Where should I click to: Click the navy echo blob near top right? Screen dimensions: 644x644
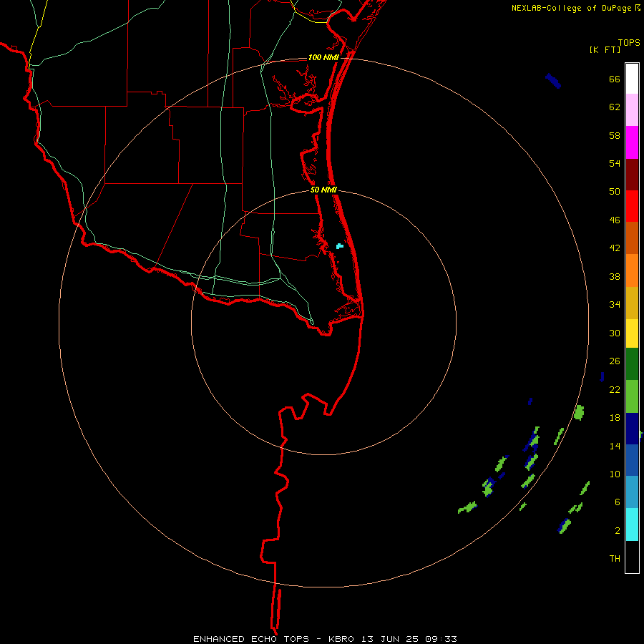553,80
